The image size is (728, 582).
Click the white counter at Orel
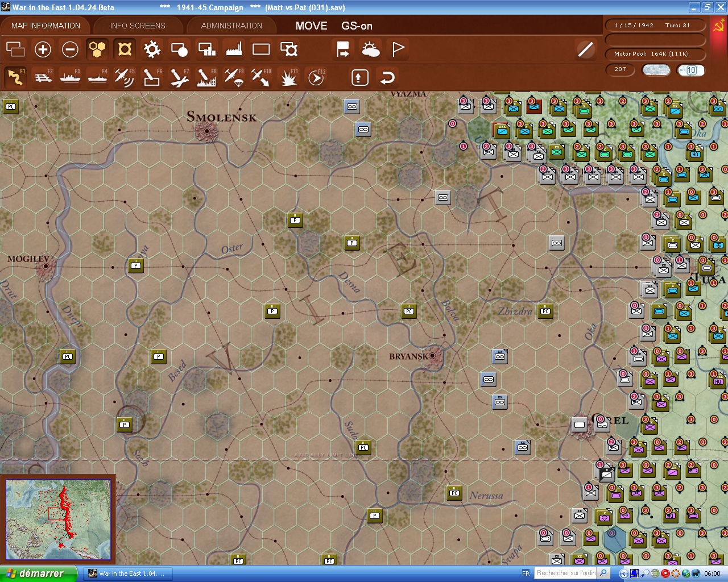tap(580, 425)
